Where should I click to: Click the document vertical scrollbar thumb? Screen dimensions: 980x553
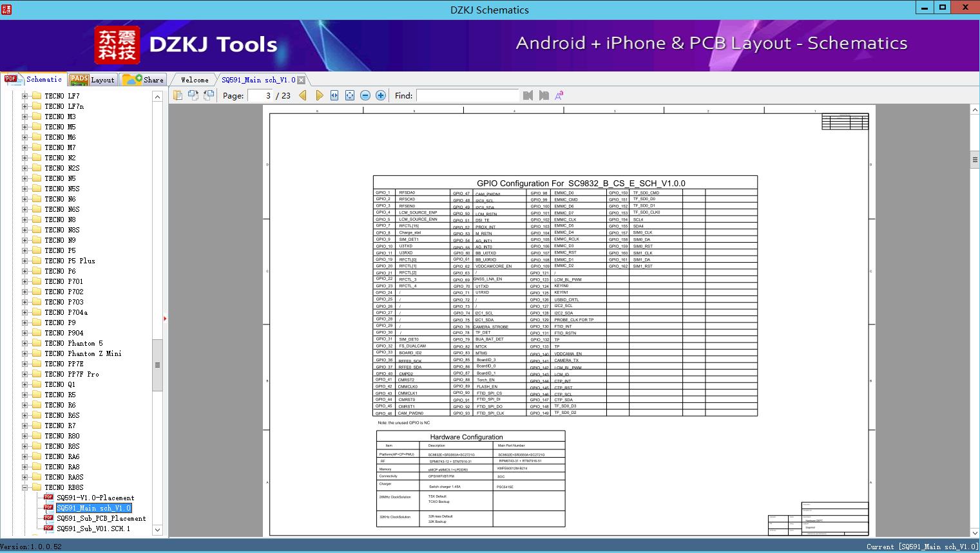tap(975, 160)
